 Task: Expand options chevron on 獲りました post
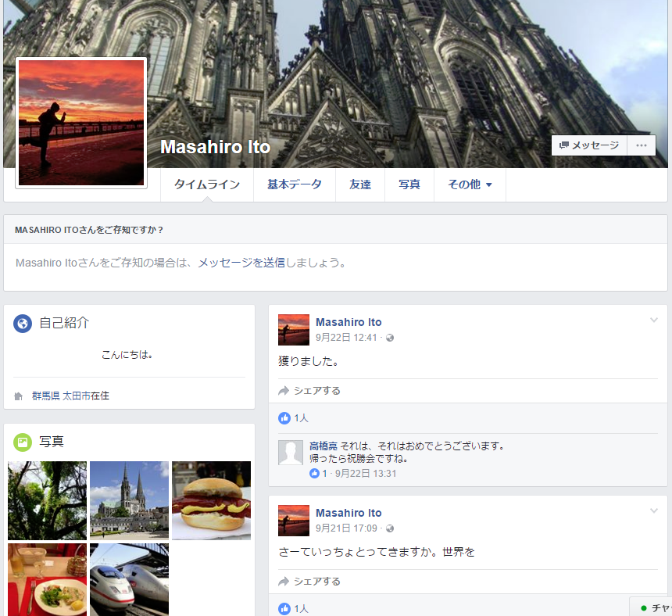pyautogui.click(x=653, y=320)
